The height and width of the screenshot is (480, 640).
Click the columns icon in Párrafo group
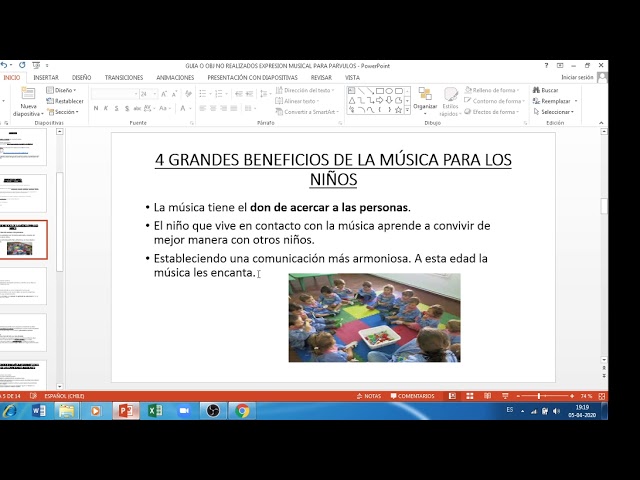(x=250, y=108)
